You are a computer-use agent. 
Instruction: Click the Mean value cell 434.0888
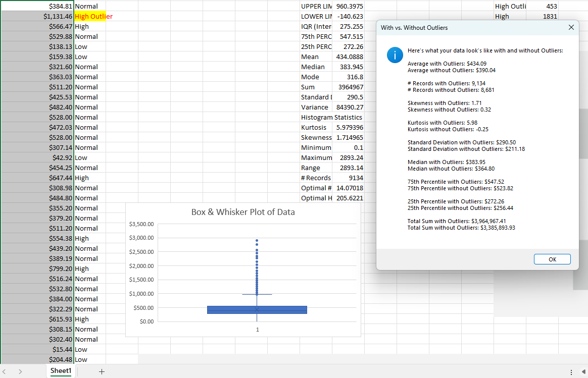pos(349,57)
